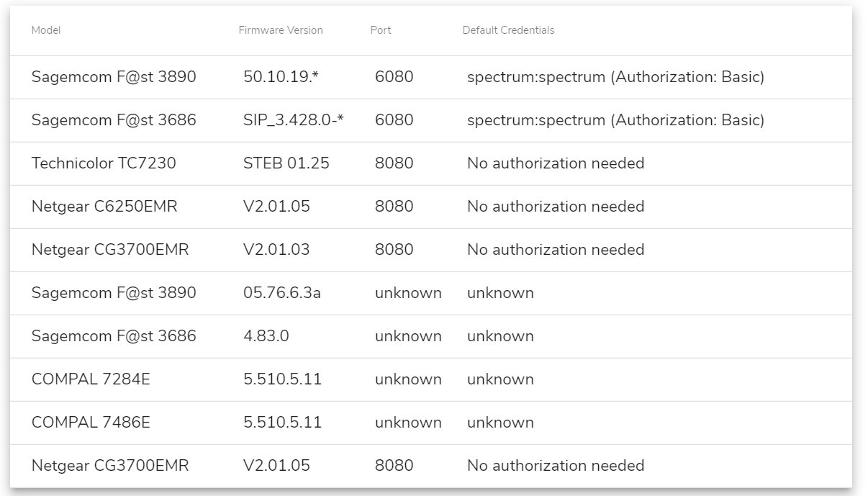Click the COMPAL 7486E model name
868x496 pixels.
(x=91, y=423)
